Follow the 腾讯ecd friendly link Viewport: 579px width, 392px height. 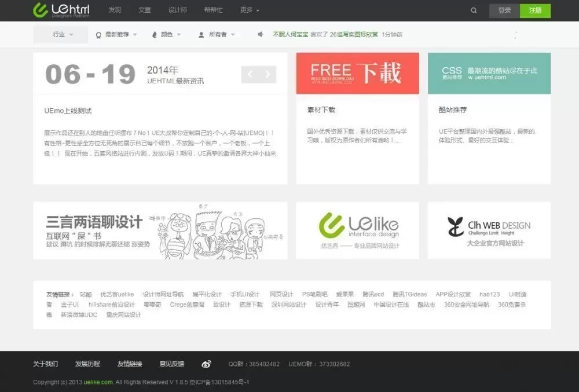(x=373, y=295)
